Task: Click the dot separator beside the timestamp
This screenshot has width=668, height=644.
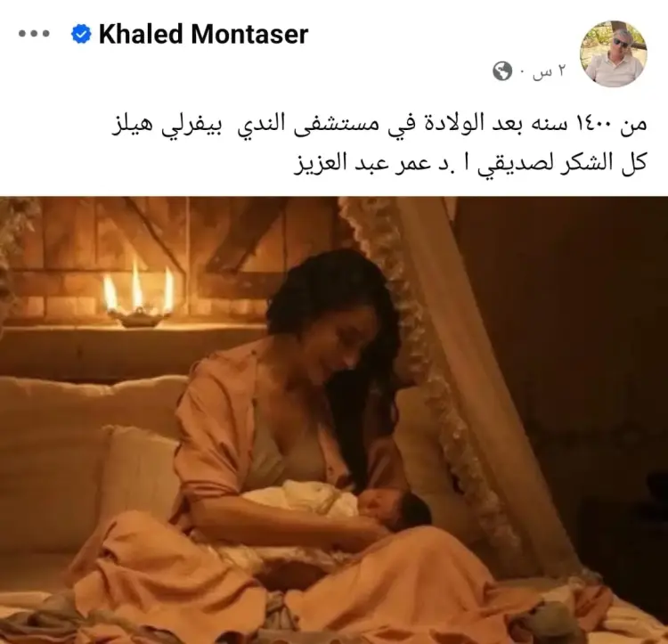Action: pyautogui.click(x=521, y=72)
